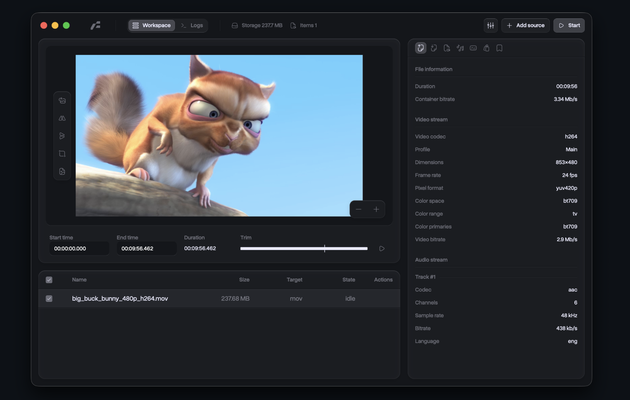Click the State column header

tap(349, 280)
